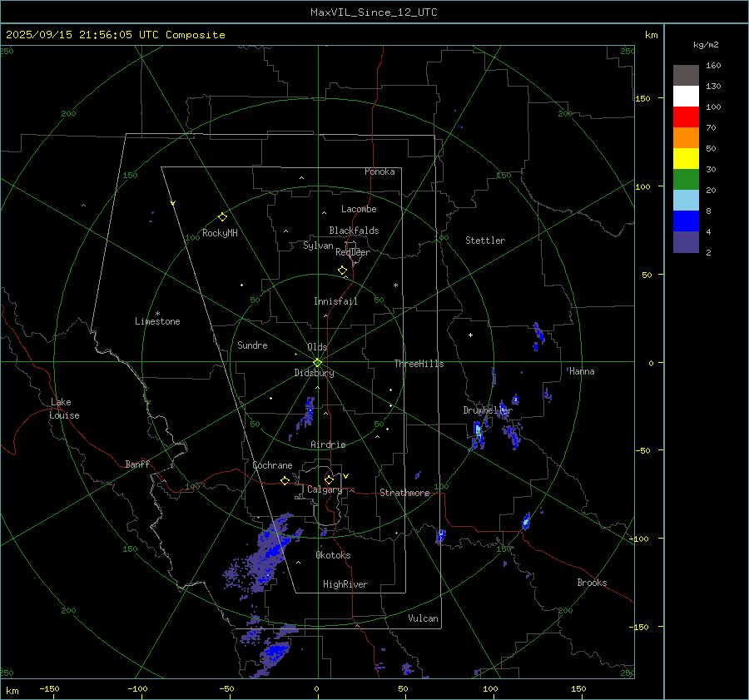Click the Sundre town label
The image size is (749, 700).
[252, 345]
